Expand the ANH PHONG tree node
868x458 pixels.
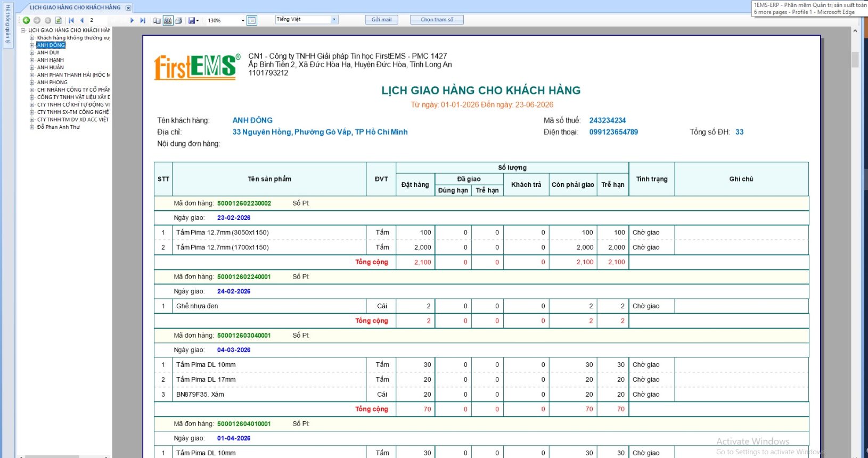32,83
